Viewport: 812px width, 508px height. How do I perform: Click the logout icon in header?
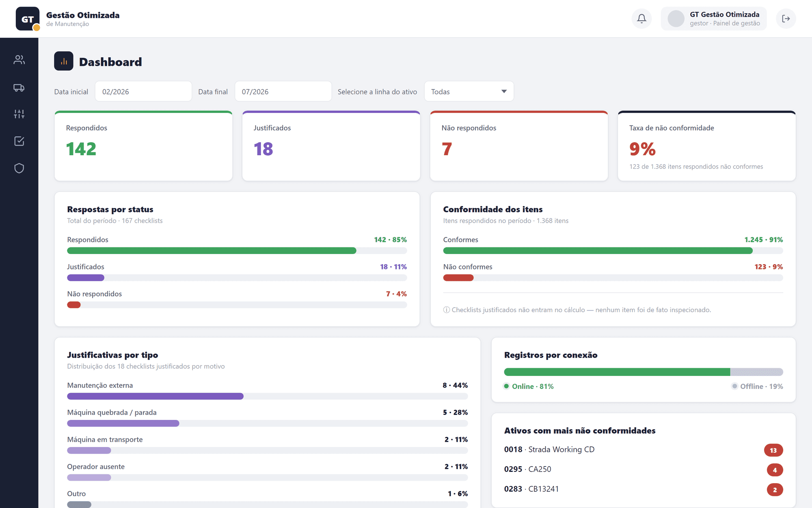pyautogui.click(x=786, y=19)
